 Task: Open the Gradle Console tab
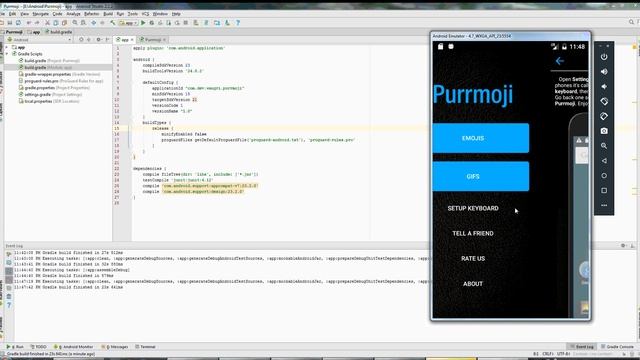tap(618, 347)
